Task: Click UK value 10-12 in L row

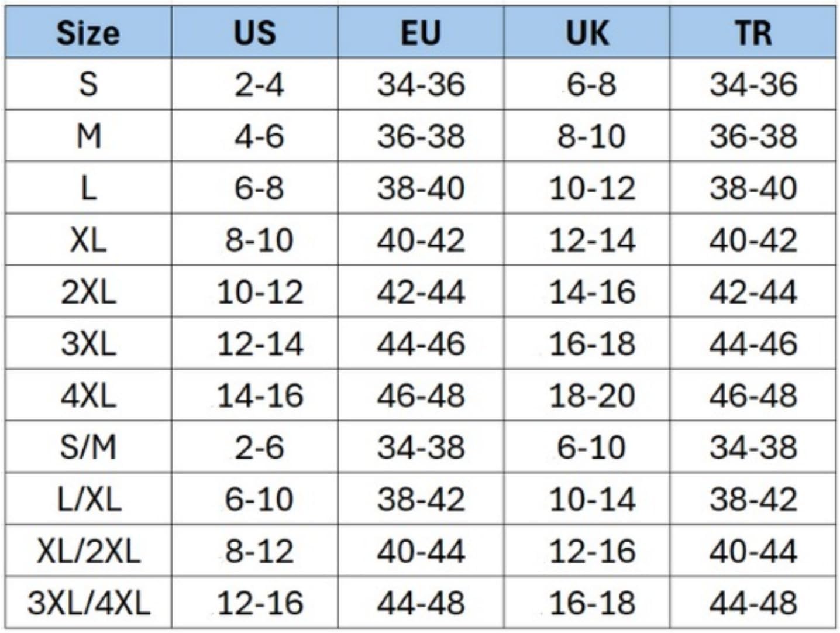Action: pos(591,188)
